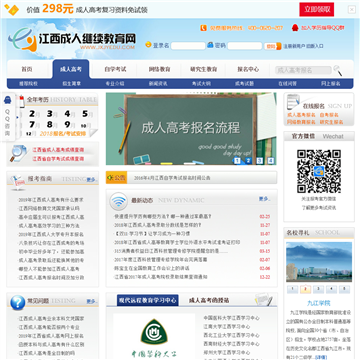
Task: Select month 2 in the exam calendar
Action: [x=33, y=114]
